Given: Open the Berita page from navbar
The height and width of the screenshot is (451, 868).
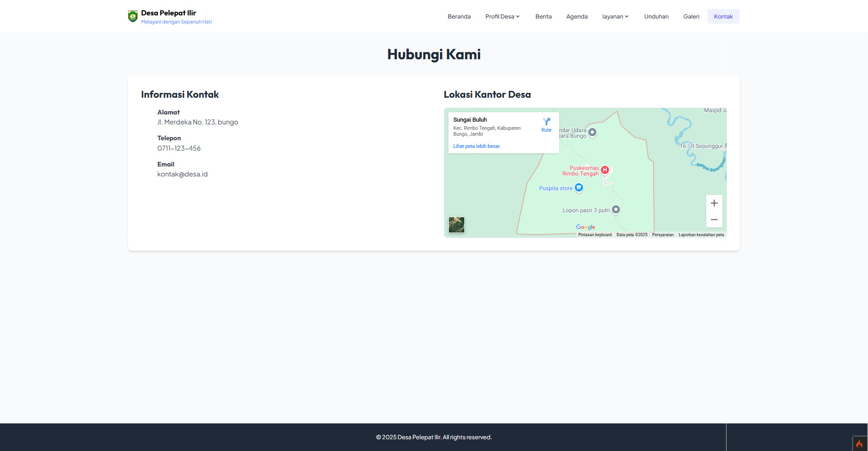Looking at the screenshot, I should pos(543,16).
